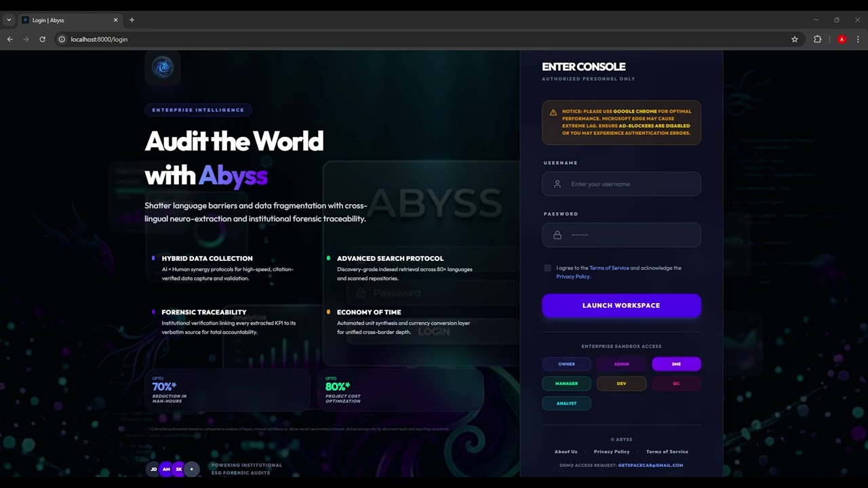
Task: Click site information icon in address bar
Action: pyautogui.click(x=62, y=39)
